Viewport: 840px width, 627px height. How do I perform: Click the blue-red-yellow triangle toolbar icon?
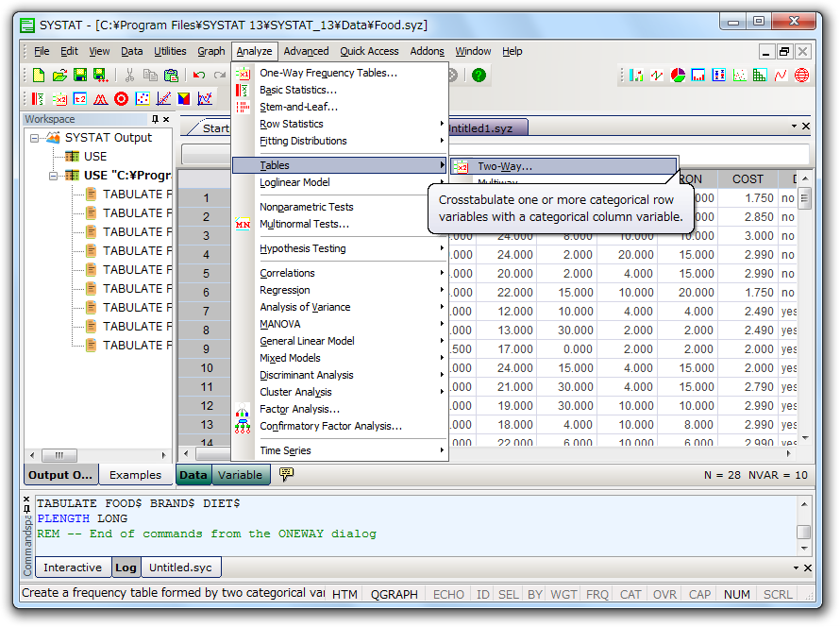click(x=184, y=98)
